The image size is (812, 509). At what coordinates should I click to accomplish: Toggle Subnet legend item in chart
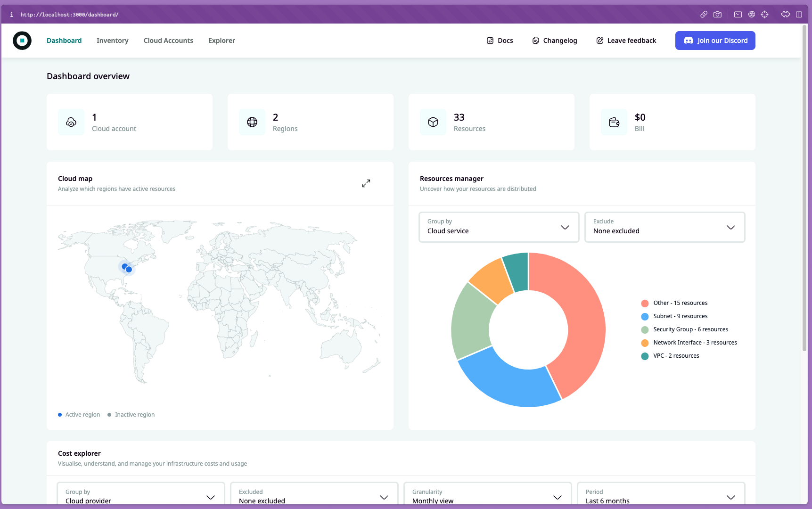[674, 316]
